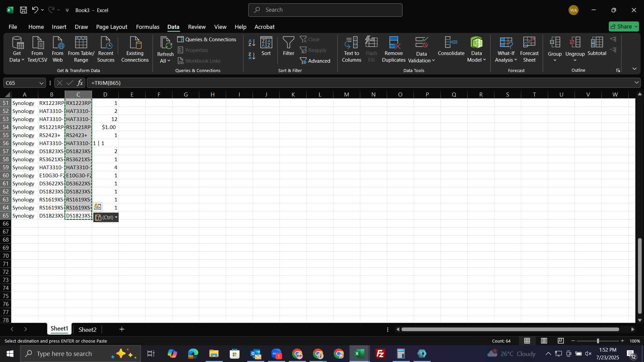Collapse the ribbon with the chevron
This screenshot has width=644, height=362.
[634, 69]
